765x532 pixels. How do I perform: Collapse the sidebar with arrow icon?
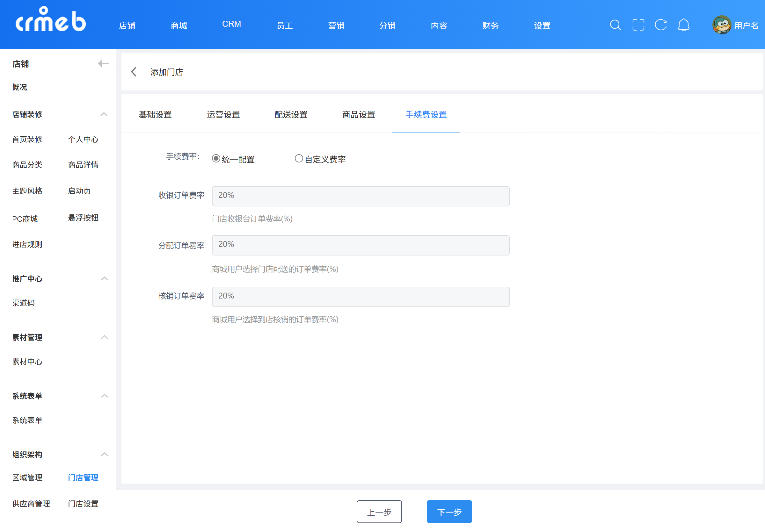click(104, 63)
